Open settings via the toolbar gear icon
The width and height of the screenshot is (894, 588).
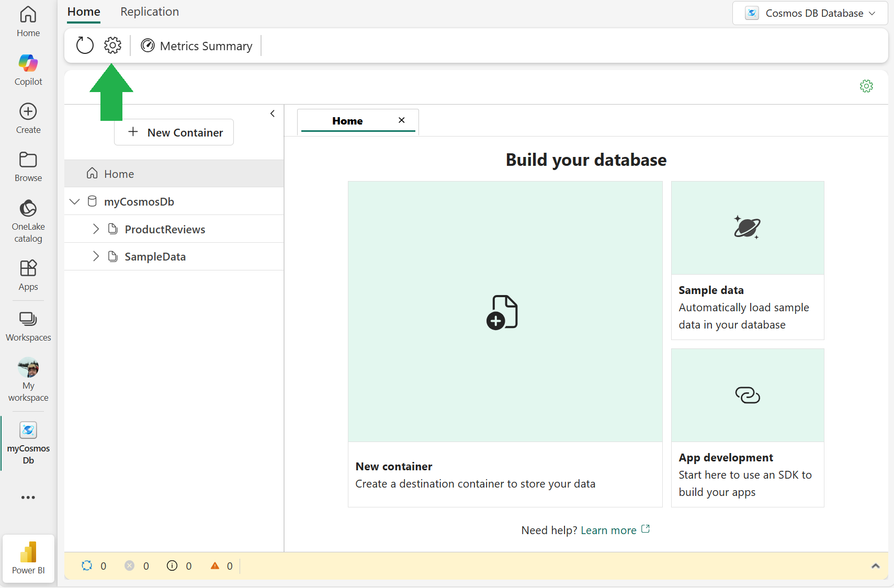112,46
